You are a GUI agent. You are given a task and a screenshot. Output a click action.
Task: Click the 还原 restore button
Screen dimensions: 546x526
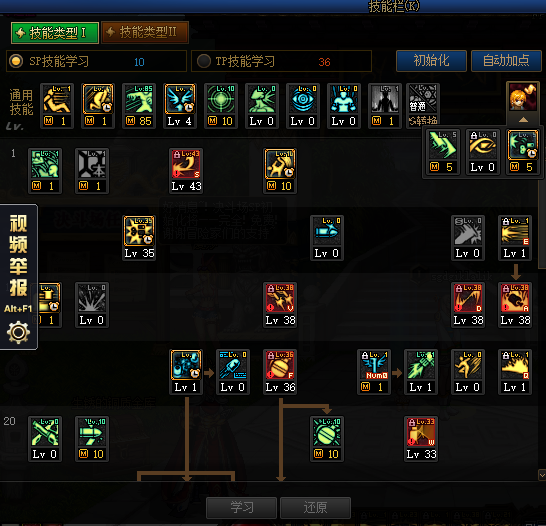pyautogui.click(x=315, y=507)
